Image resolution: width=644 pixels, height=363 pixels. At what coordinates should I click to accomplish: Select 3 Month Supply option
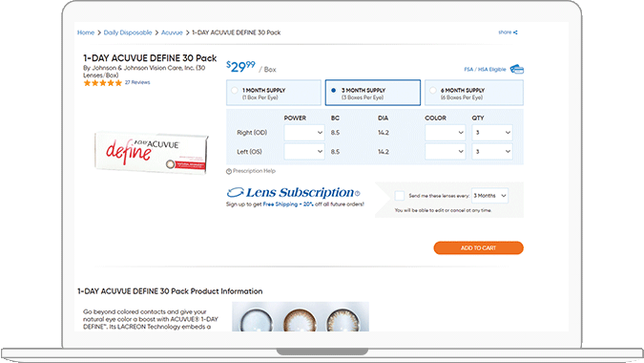(x=373, y=93)
